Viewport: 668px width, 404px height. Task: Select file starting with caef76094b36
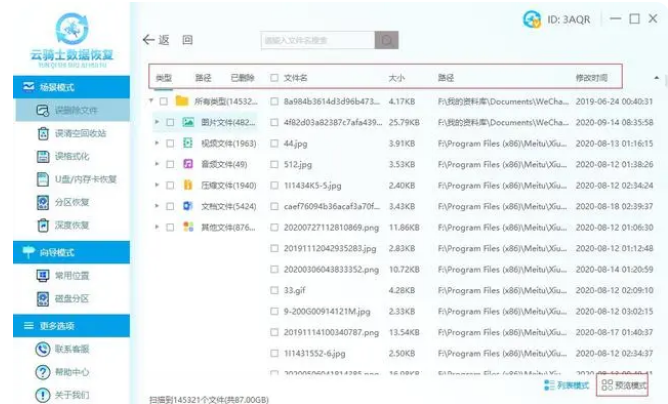click(x=332, y=206)
